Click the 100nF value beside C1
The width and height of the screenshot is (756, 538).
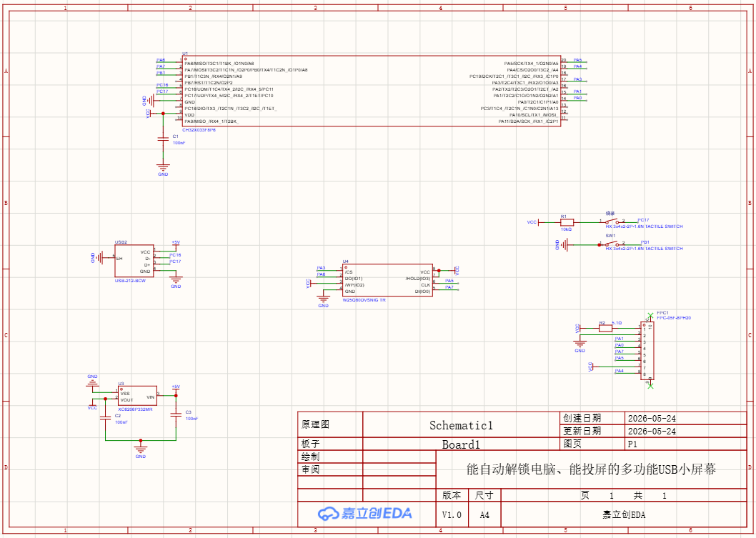179,143
